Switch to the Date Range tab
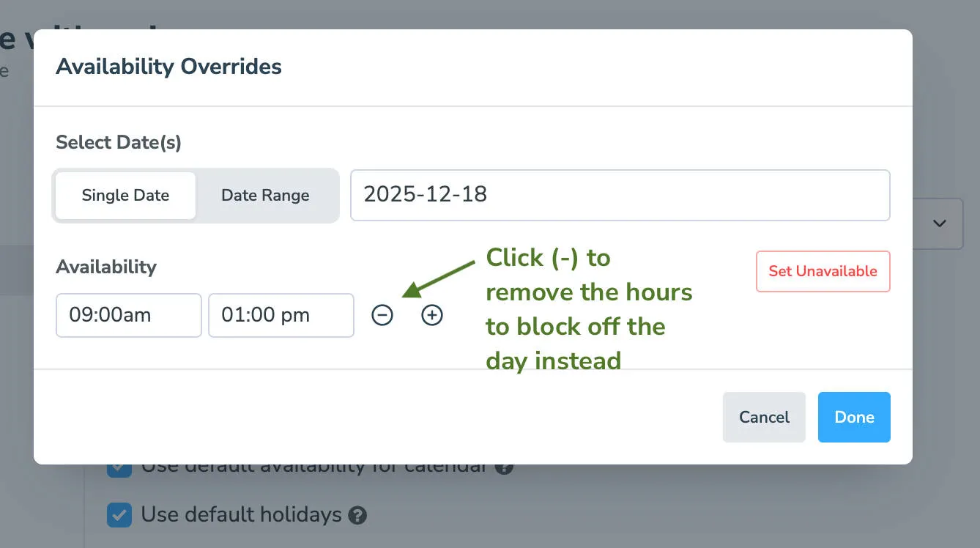 point(265,195)
